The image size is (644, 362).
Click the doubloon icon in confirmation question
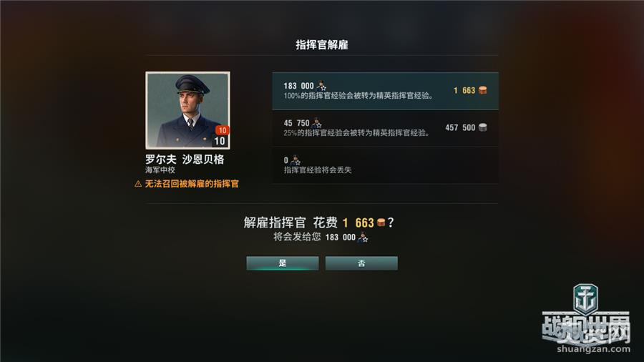point(381,222)
